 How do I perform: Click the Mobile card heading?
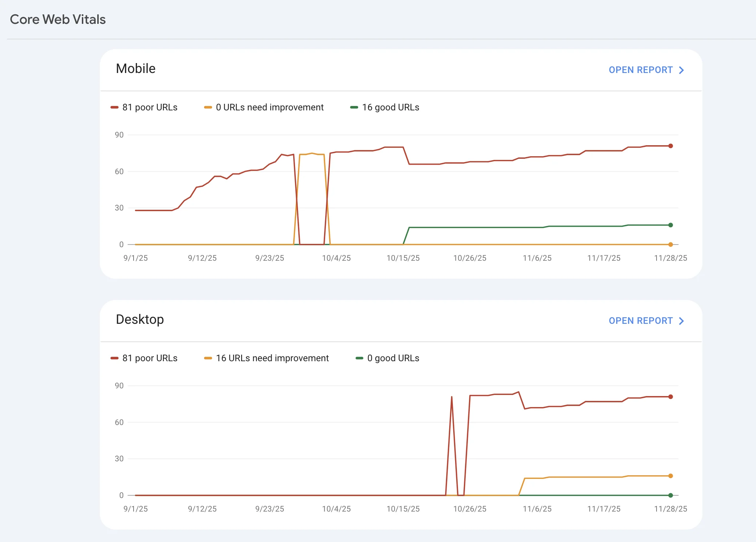(136, 69)
